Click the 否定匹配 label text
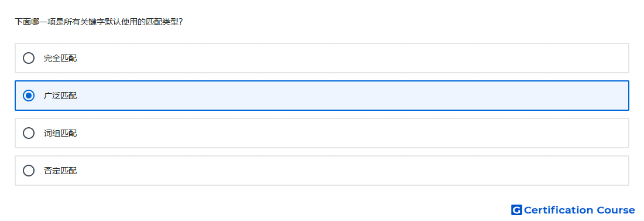The height and width of the screenshot is (221, 644). 60,171
